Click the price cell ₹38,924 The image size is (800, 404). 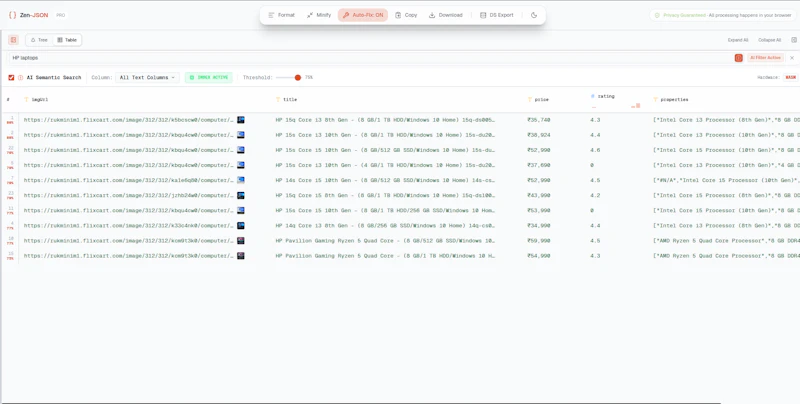tap(539, 135)
